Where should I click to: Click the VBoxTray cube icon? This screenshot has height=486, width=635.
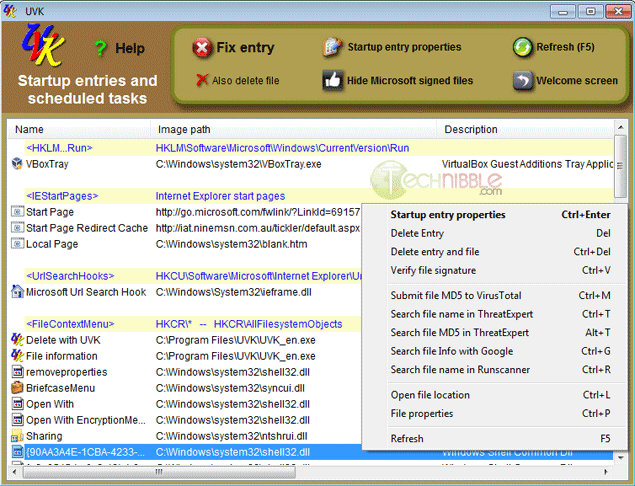pyautogui.click(x=17, y=164)
